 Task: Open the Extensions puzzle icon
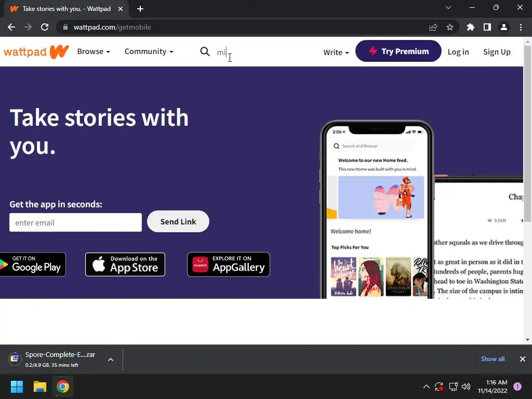(471, 27)
